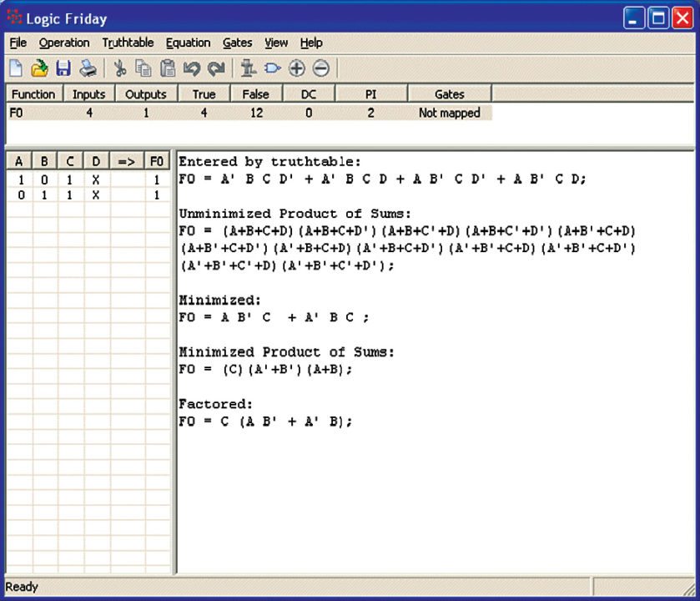
Task: Print the equation results
Action: 88,68
